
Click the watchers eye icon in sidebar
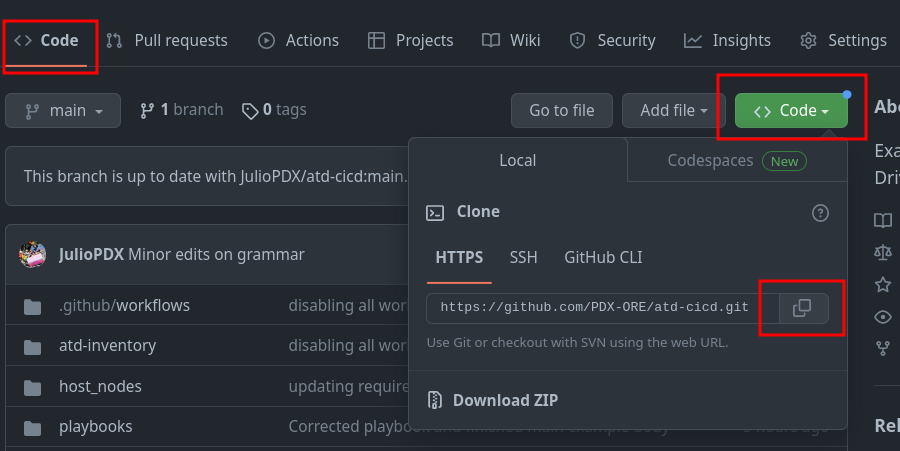pyautogui.click(x=883, y=317)
